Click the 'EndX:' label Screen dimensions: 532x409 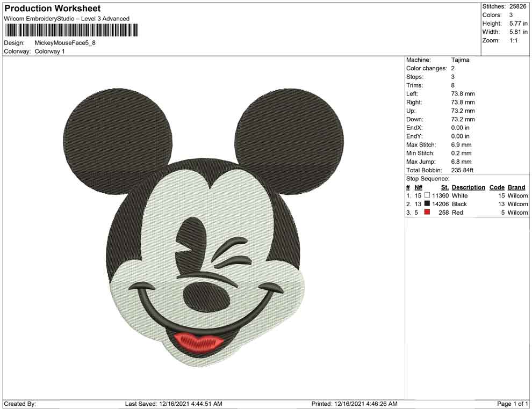coord(414,128)
